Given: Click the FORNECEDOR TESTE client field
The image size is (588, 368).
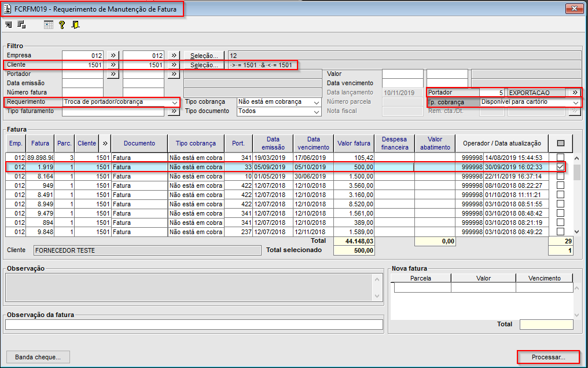Looking at the screenshot, I should tap(147, 250).
